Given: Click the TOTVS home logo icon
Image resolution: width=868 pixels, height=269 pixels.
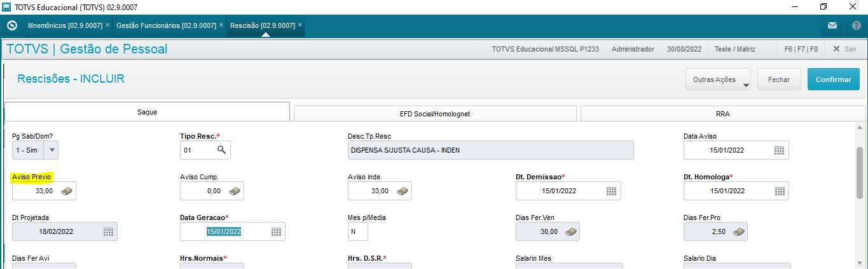Looking at the screenshot, I should [11, 25].
